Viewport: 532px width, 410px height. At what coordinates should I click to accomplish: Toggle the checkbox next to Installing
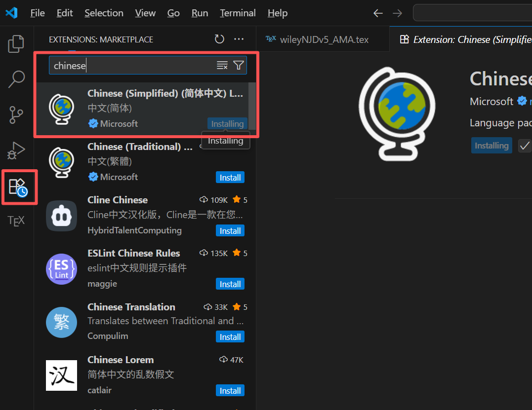tap(525, 146)
